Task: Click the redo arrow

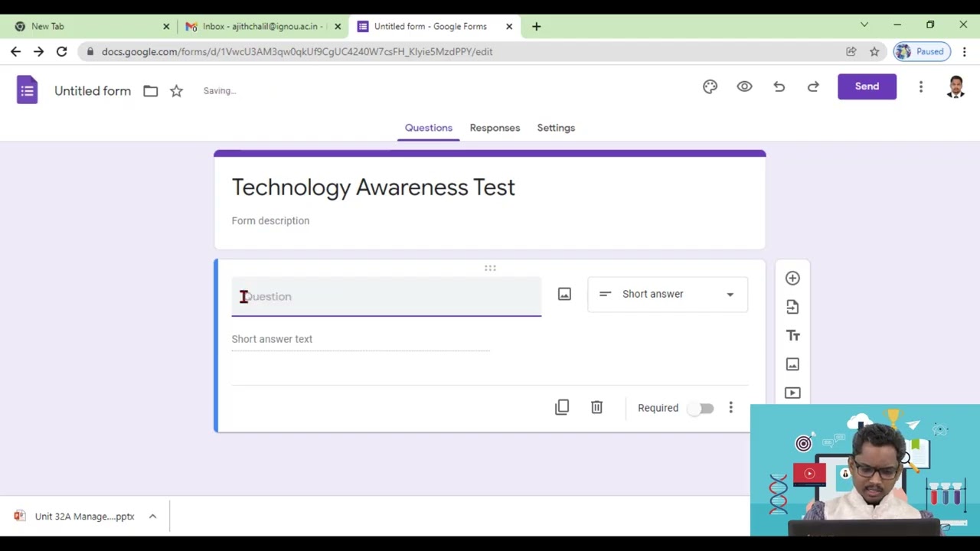Action: (x=813, y=86)
